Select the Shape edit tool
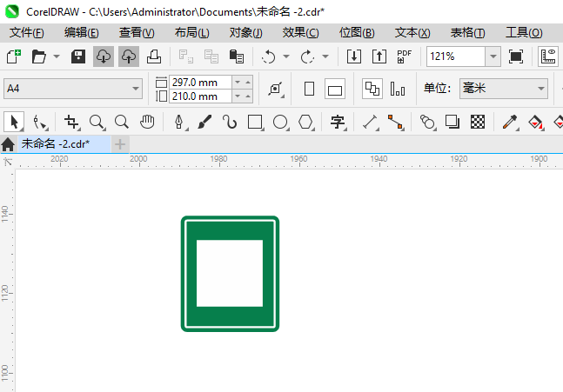 pyautogui.click(x=40, y=122)
